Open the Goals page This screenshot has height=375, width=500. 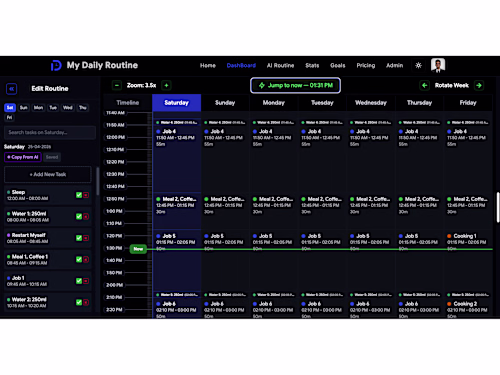tap(338, 66)
